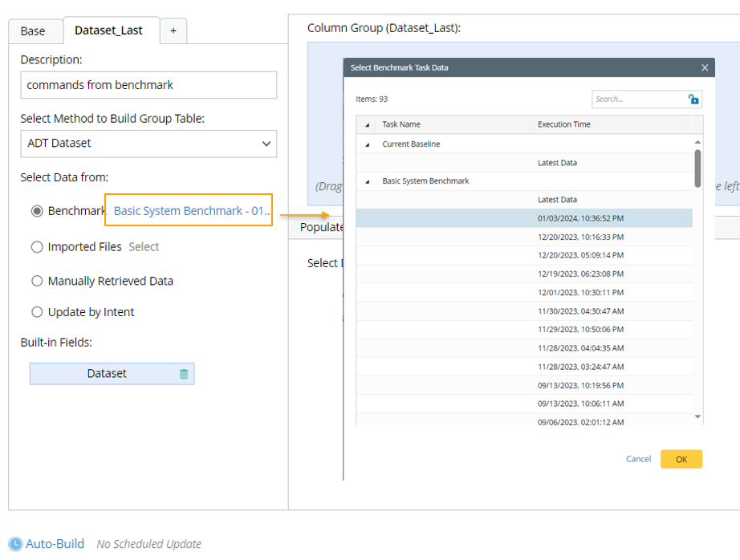Collapse the Basic System Benchmark group
Viewport: 740px width, 560px height.
[368, 181]
